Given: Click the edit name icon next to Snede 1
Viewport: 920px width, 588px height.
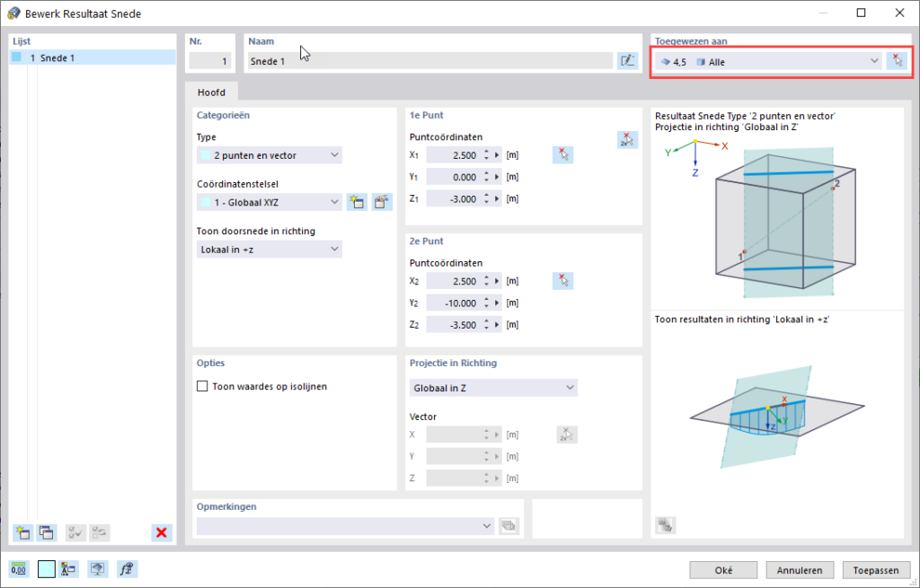Looking at the screenshot, I should pyautogui.click(x=627, y=60).
